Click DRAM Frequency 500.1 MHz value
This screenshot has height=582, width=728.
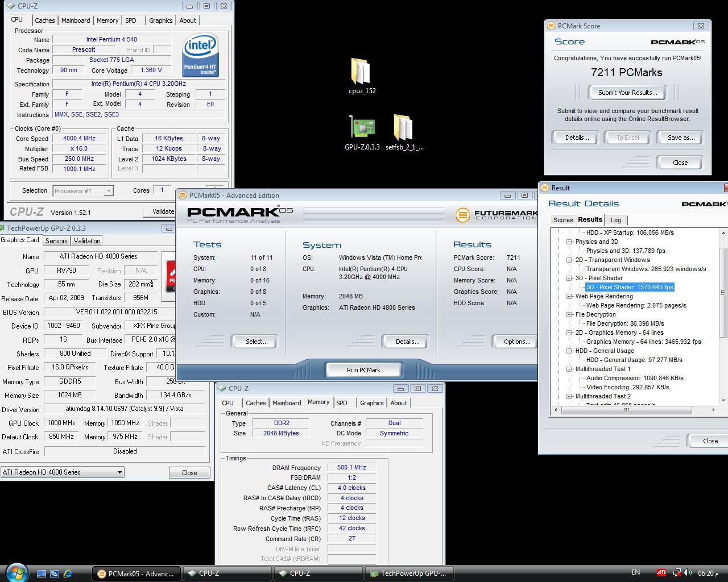(x=351, y=467)
